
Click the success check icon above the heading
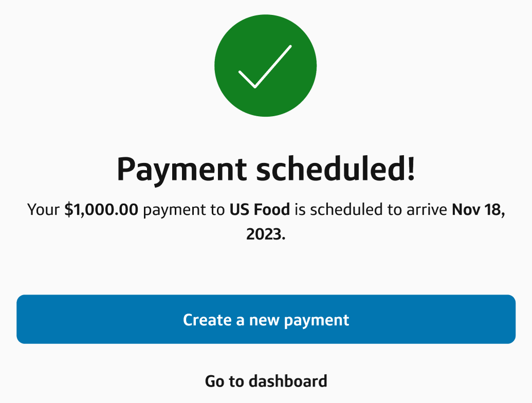point(266,65)
